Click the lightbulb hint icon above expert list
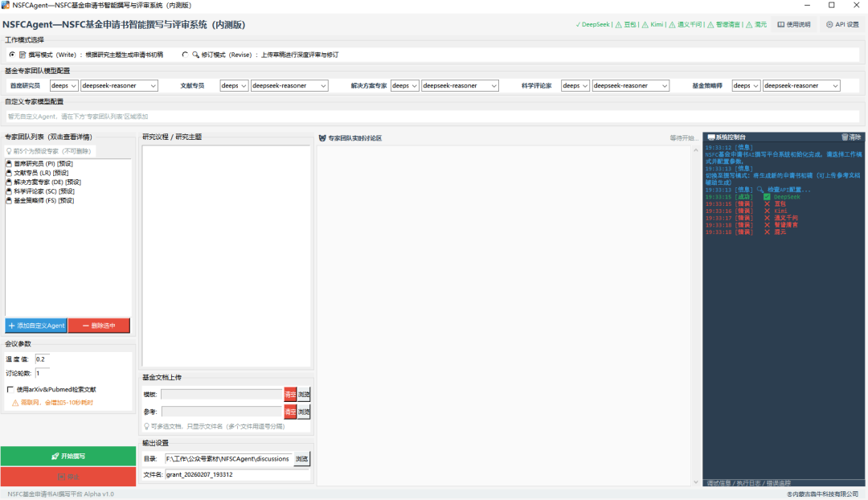The image size is (868, 500). [9, 151]
